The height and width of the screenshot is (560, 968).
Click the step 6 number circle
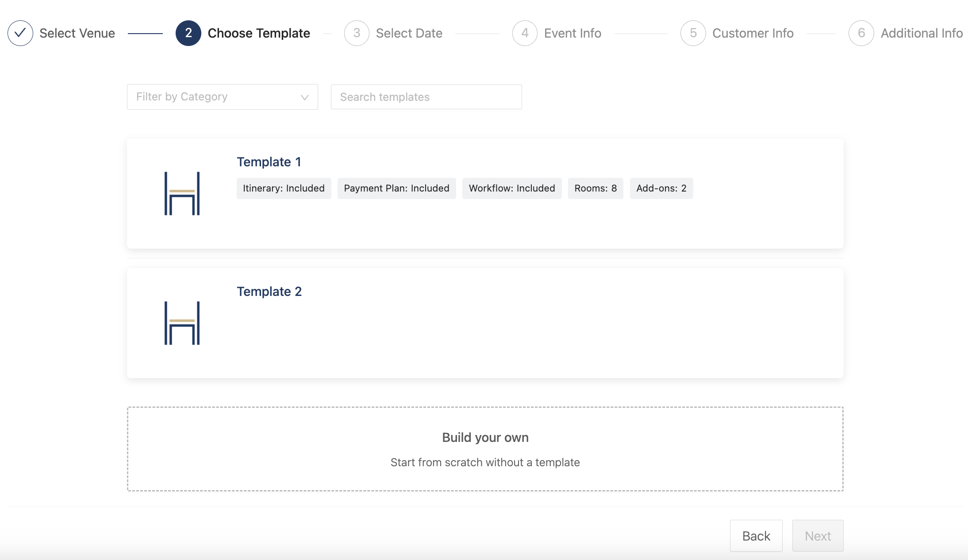[861, 33]
